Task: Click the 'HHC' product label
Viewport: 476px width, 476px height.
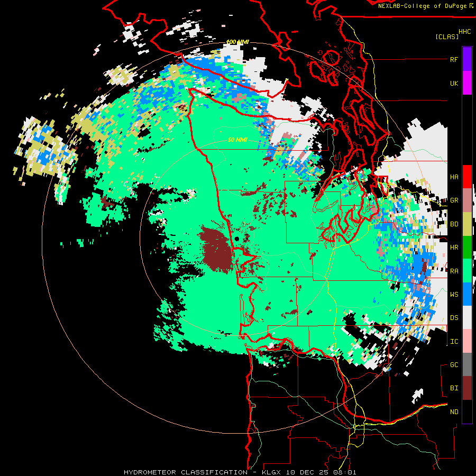Action: click(465, 32)
